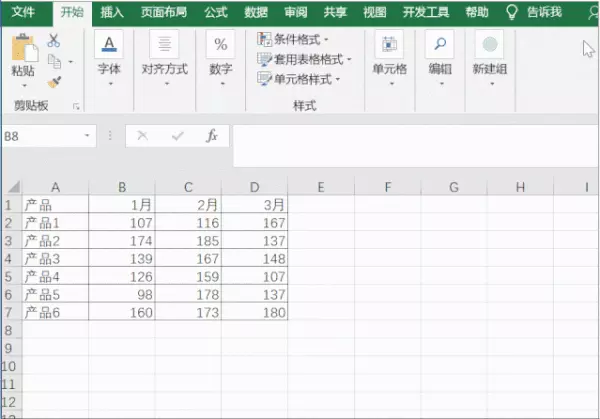Click the 告诉我 search box
Screen dimensions: 600x419
coord(535,12)
